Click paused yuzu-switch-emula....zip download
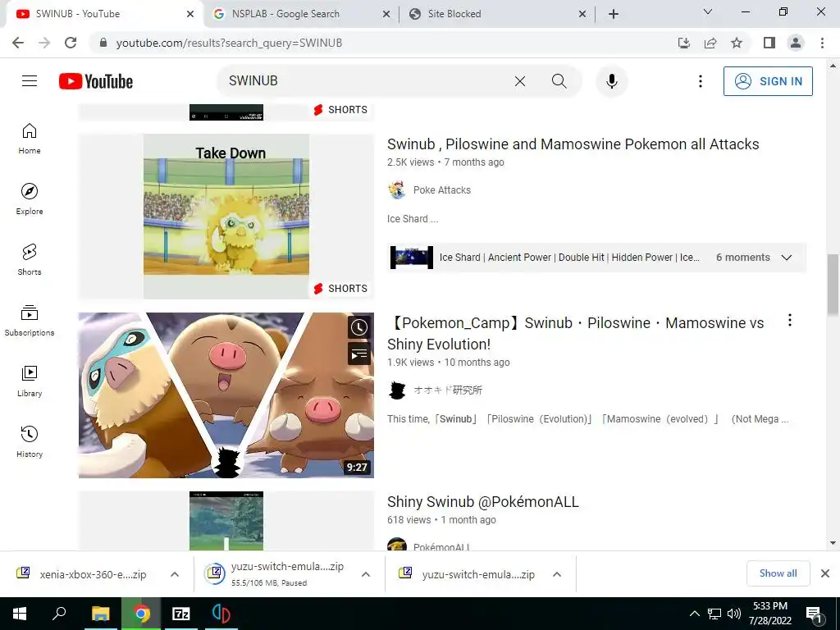Image resolution: width=840 pixels, height=630 pixels. 287,573
